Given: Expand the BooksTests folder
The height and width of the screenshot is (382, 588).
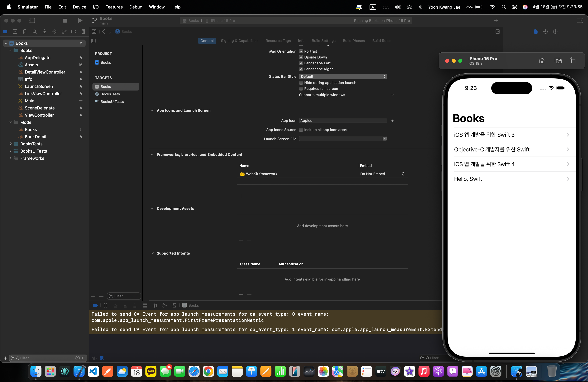Looking at the screenshot, I should (11, 144).
